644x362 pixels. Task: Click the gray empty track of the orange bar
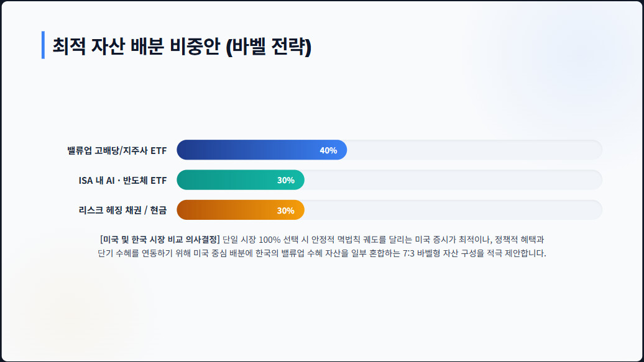click(x=453, y=210)
